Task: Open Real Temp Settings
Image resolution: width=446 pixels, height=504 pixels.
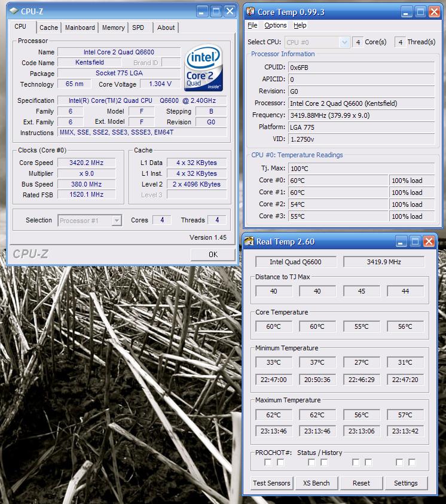Action: pyautogui.click(x=405, y=483)
